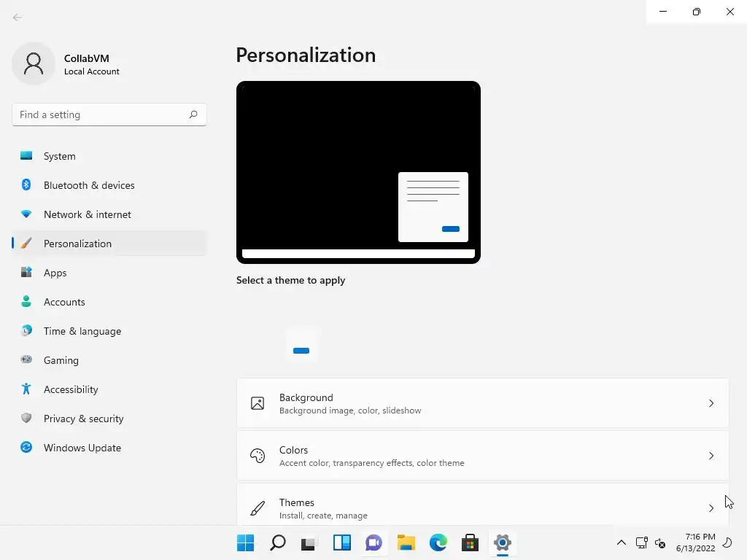The width and height of the screenshot is (747, 560).
Task: Go to Network & internet settings
Action: 109,214
